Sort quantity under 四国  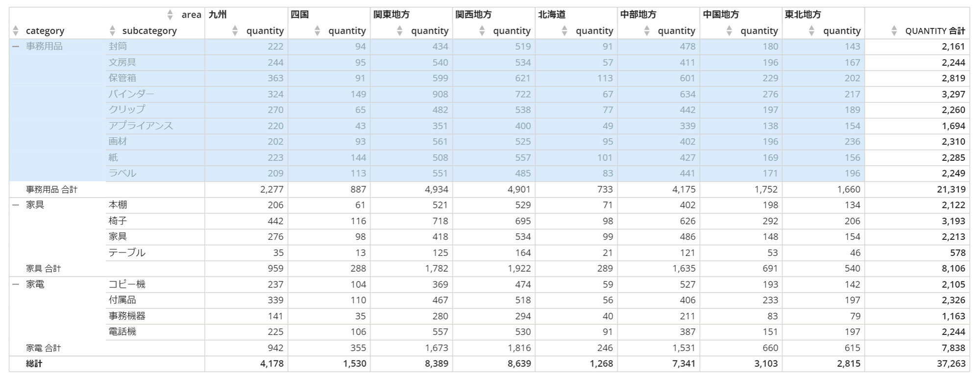point(317,31)
